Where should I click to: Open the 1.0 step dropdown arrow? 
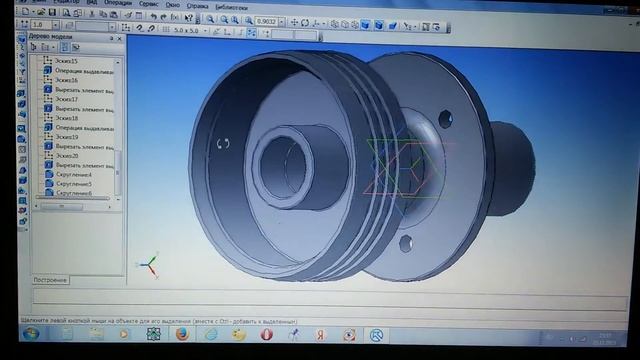point(56,25)
